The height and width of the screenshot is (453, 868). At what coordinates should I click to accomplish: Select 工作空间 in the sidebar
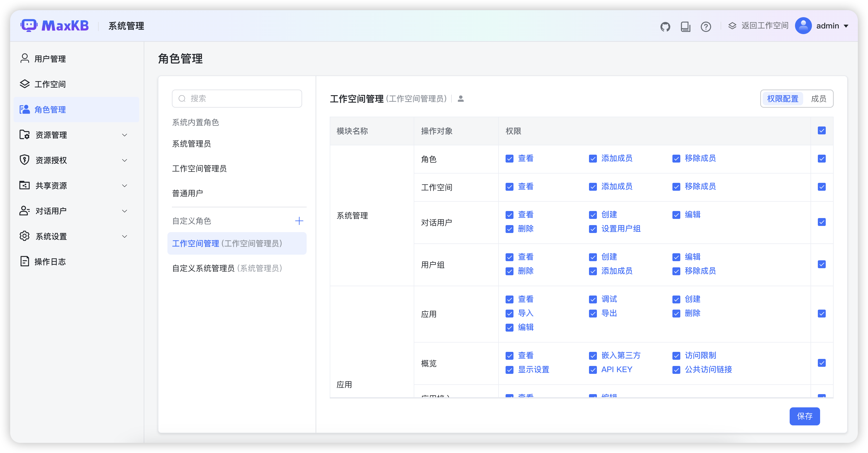[x=50, y=84]
